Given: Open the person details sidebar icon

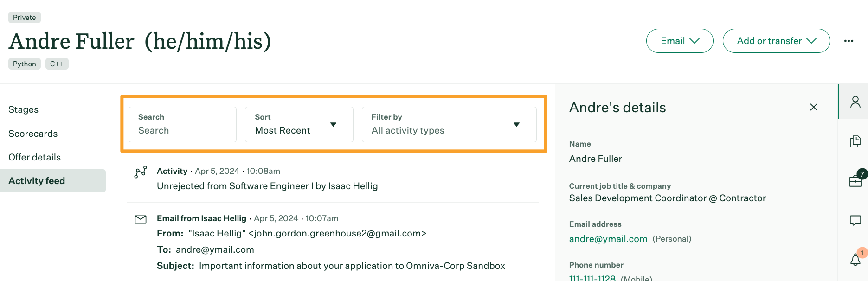Looking at the screenshot, I should [855, 102].
